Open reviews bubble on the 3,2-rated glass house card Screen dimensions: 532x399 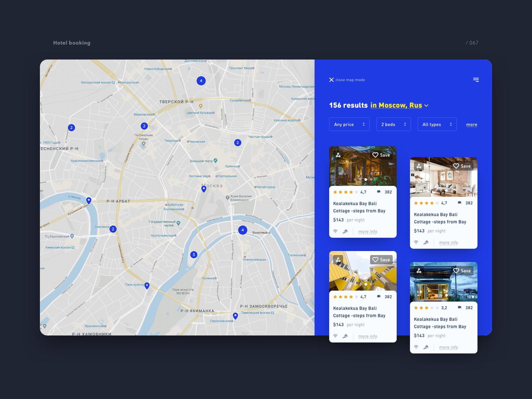[x=460, y=308]
